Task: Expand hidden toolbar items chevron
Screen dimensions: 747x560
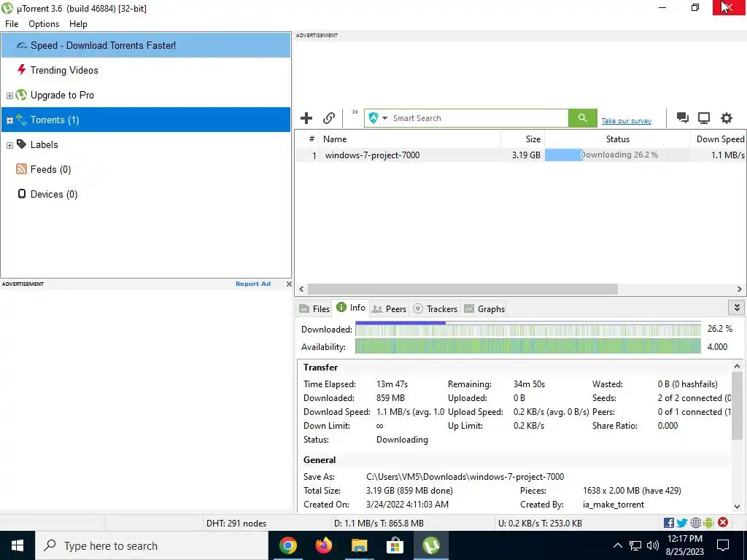Action: (355, 112)
